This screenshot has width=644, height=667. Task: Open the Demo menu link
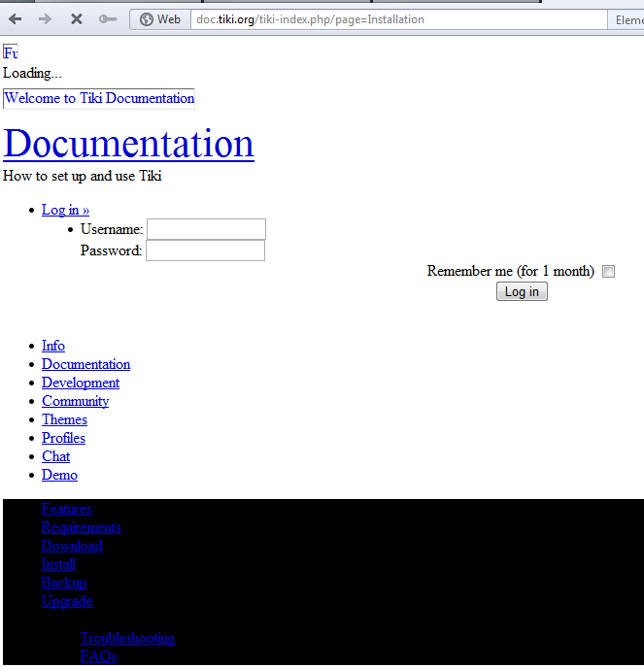click(59, 475)
